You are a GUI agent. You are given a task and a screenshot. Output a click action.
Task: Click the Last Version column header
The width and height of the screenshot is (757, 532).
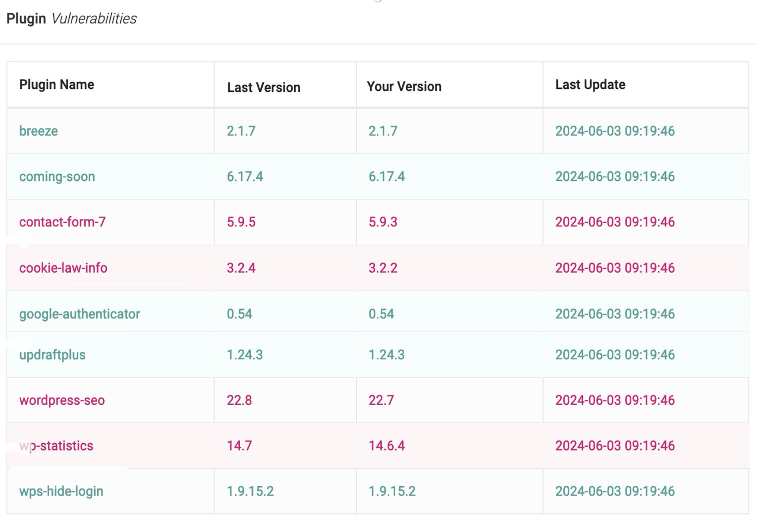[264, 88]
